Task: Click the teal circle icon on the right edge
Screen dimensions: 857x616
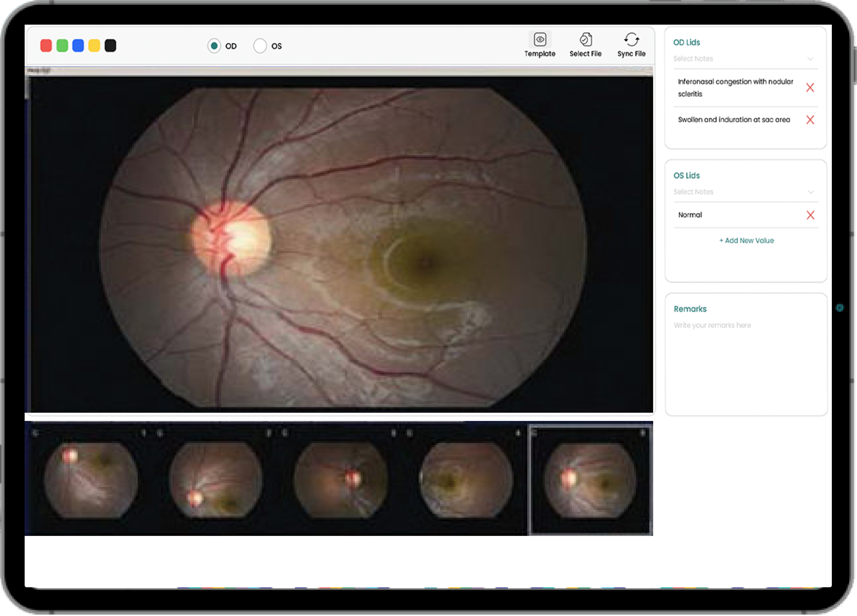Action: tap(840, 308)
